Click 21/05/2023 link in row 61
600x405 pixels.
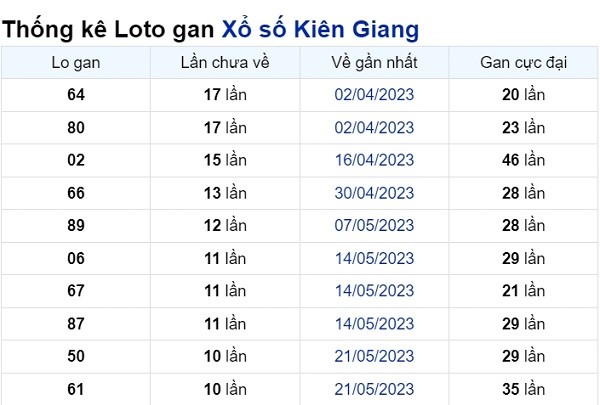[374, 389]
